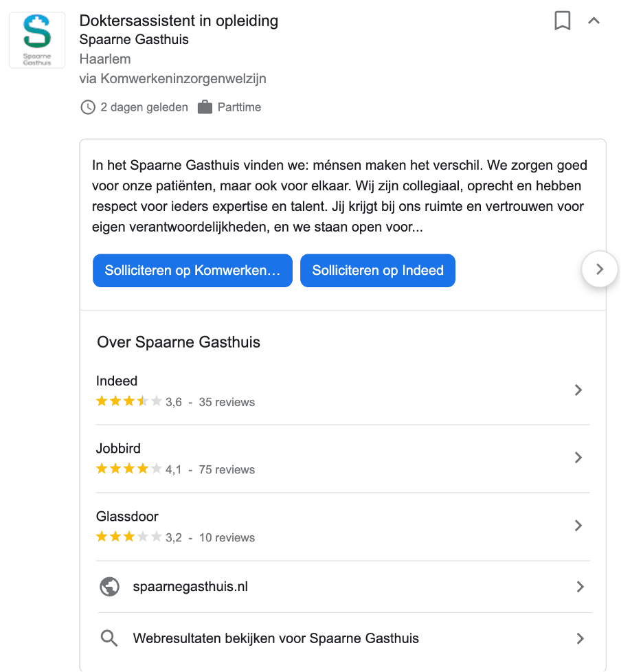Visit the spaarnegasthuis.nl website link
Viewport: 621px width, 672px height.
(190, 586)
